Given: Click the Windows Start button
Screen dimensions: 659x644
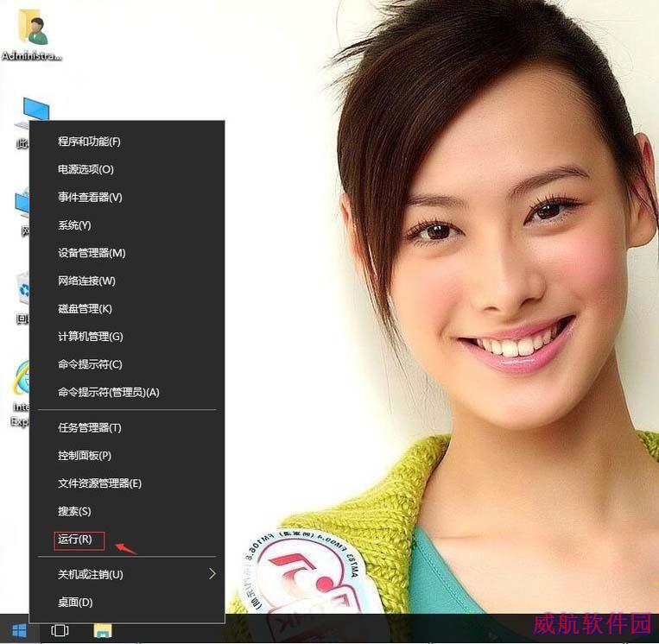Looking at the screenshot, I should click(19, 630).
